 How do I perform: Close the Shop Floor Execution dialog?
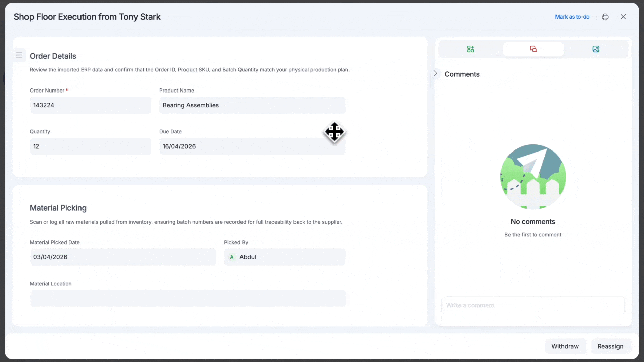[x=623, y=17]
